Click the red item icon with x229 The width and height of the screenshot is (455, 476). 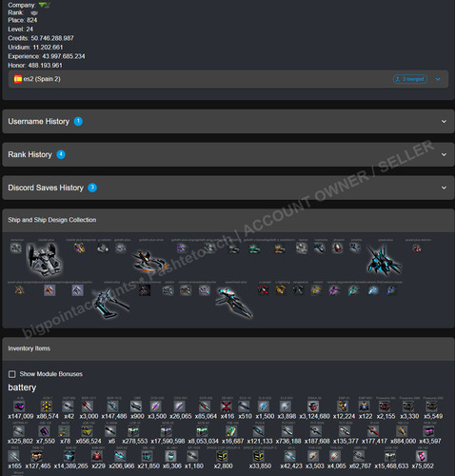pyautogui.click(x=97, y=456)
